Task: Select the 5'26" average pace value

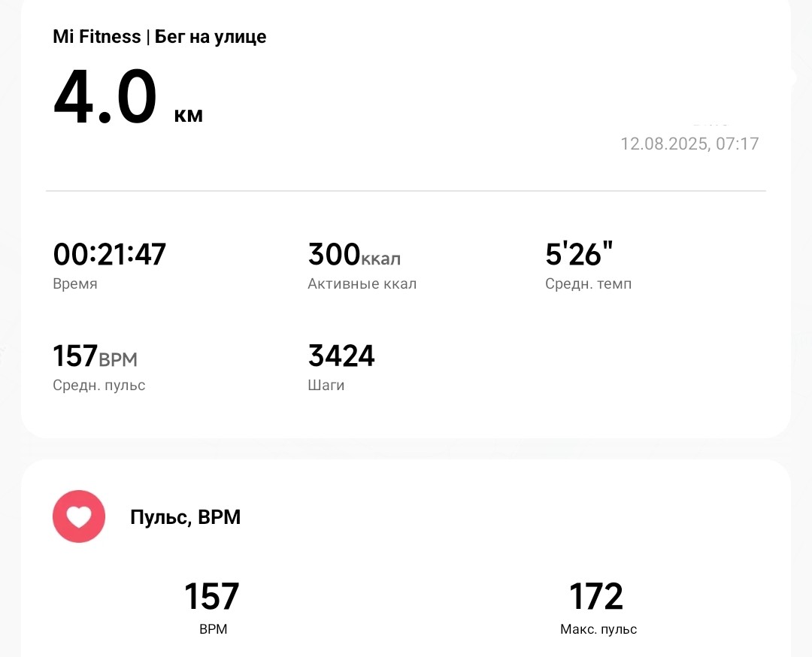Action: (574, 255)
